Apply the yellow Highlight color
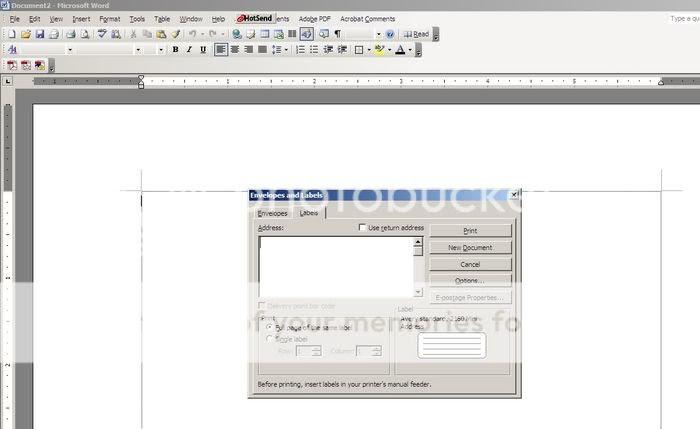The image size is (700, 429). 379,50
